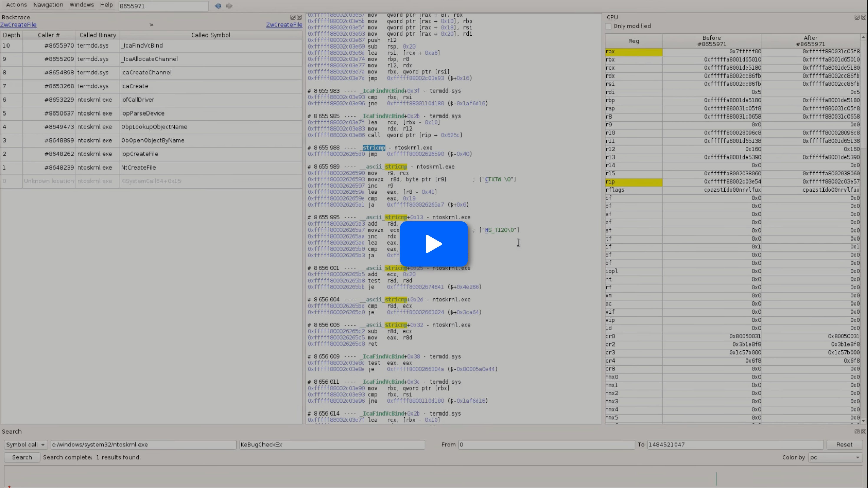Click the back navigation arrow icon

click(x=218, y=6)
